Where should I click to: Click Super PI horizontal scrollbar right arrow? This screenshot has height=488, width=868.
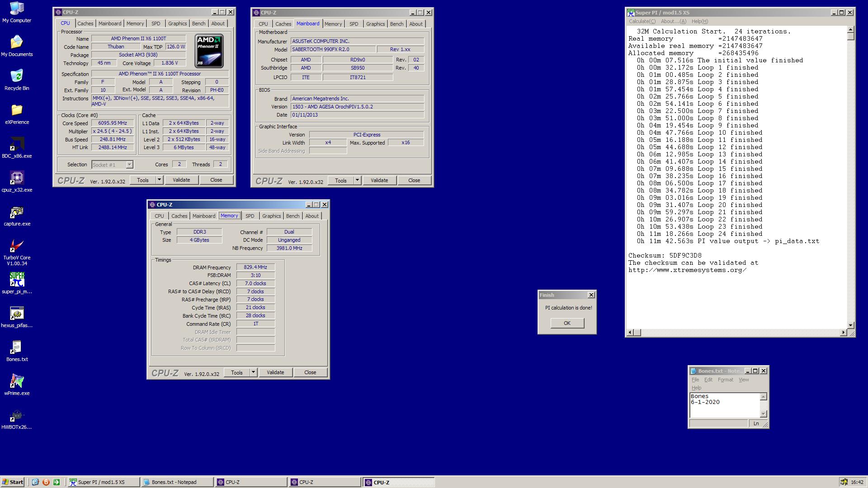[843, 333]
